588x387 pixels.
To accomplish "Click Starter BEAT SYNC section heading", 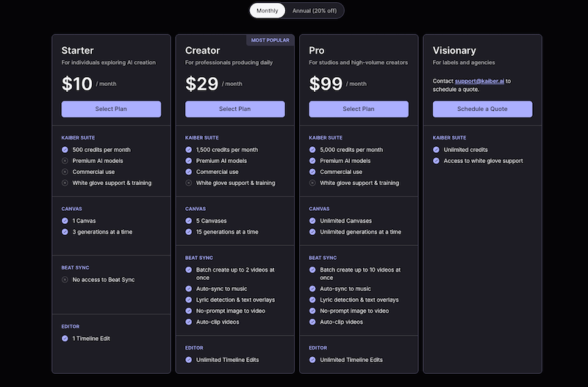I will 76,267.
